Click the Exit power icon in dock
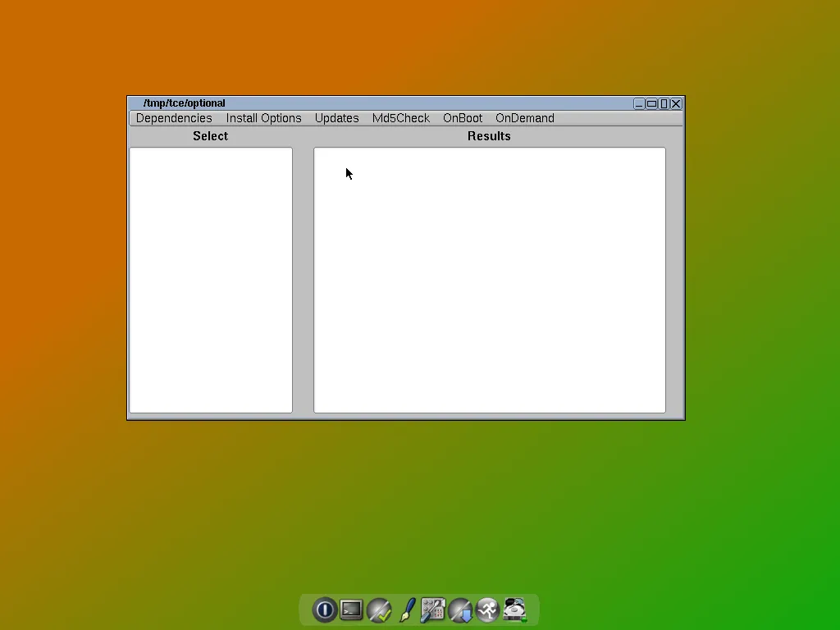This screenshot has width=840, height=630. pyautogui.click(x=324, y=609)
